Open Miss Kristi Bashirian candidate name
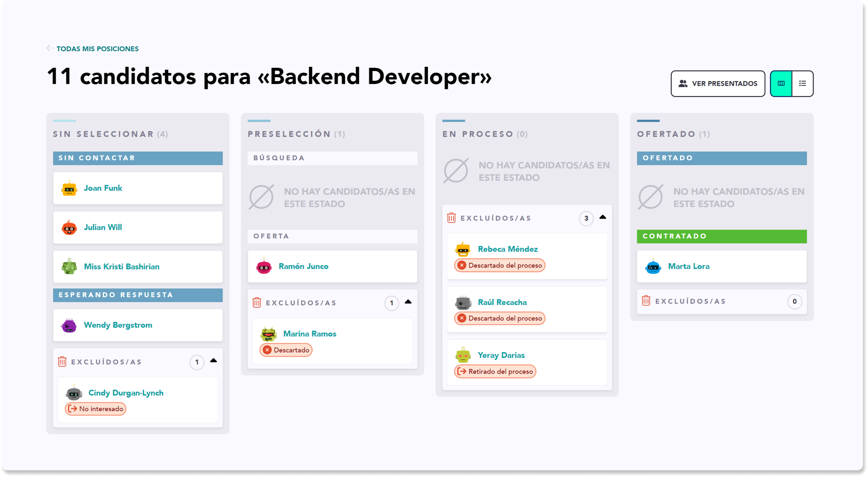Viewport: 868px width, 477px height. [122, 266]
